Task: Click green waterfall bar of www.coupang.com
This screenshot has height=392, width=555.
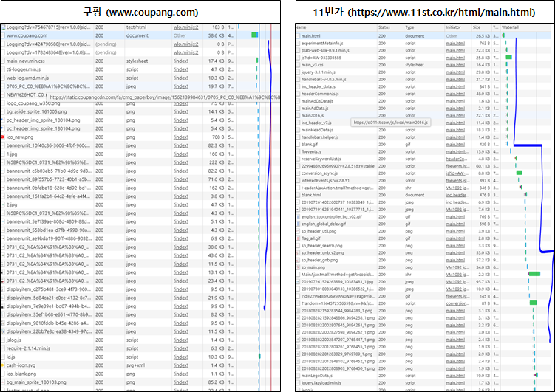Action: 254,35
